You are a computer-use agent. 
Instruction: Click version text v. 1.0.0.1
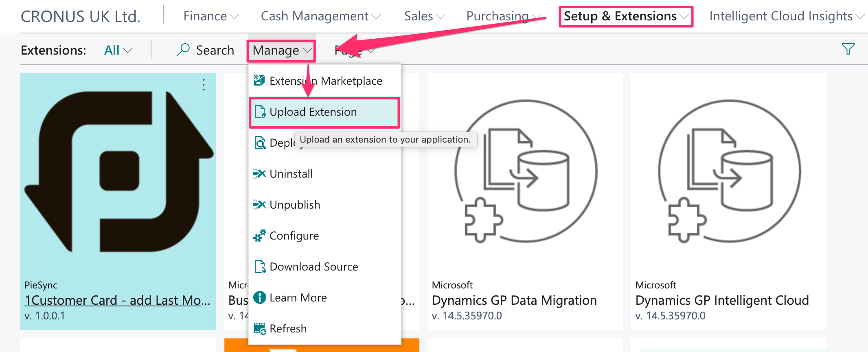(45, 316)
